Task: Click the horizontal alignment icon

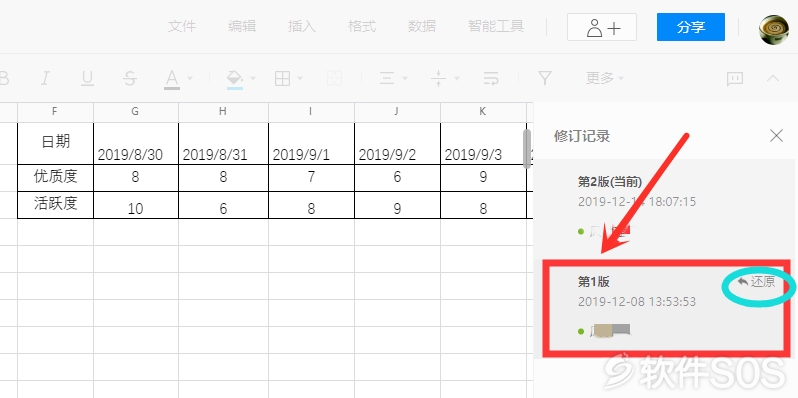Action: point(387,78)
